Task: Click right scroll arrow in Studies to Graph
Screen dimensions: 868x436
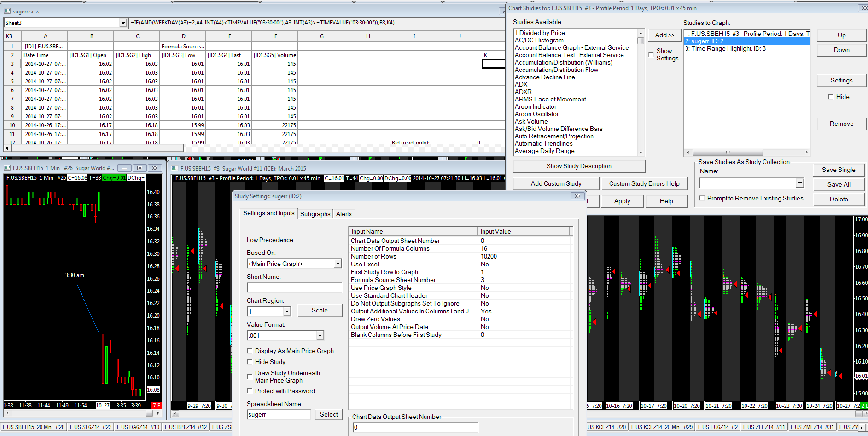Action: pyautogui.click(x=806, y=152)
